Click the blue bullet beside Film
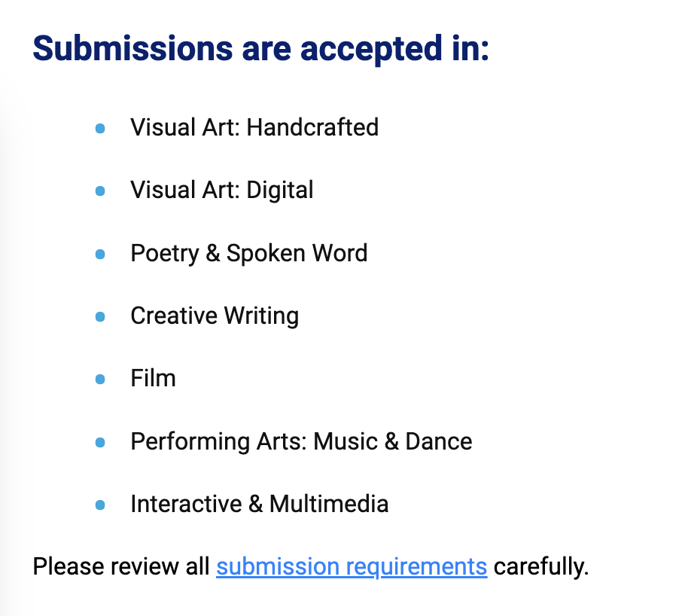 pyautogui.click(x=100, y=380)
